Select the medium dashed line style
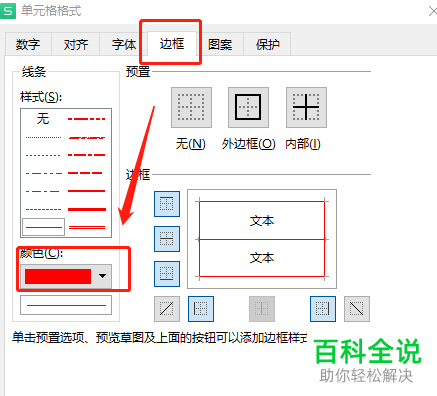The height and width of the screenshot is (396, 437). [x=85, y=173]
